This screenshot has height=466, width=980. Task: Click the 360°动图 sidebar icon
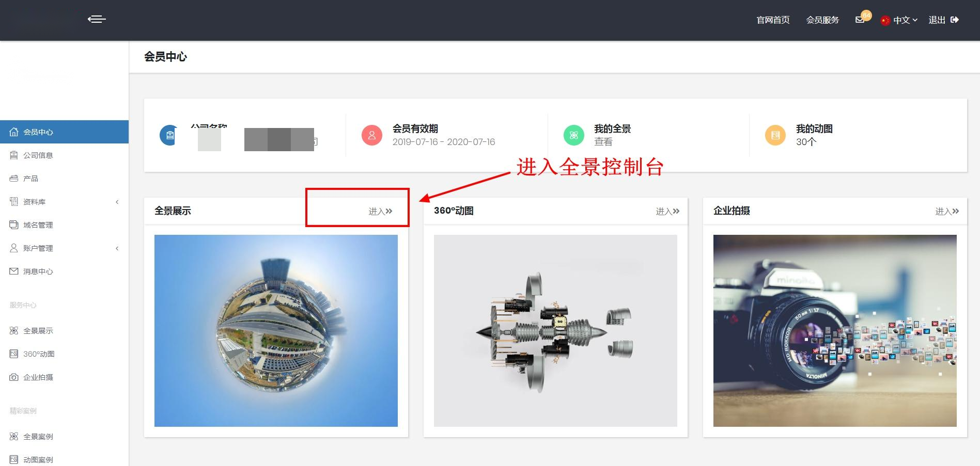pos(14,353)
